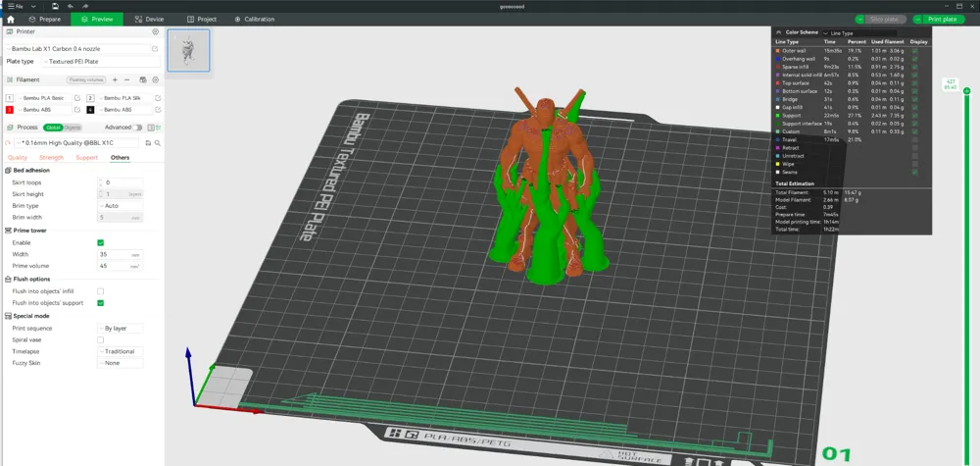Click the Filament section icon
This screenshot has height=466, width=980.
click(x=10, y=80)
